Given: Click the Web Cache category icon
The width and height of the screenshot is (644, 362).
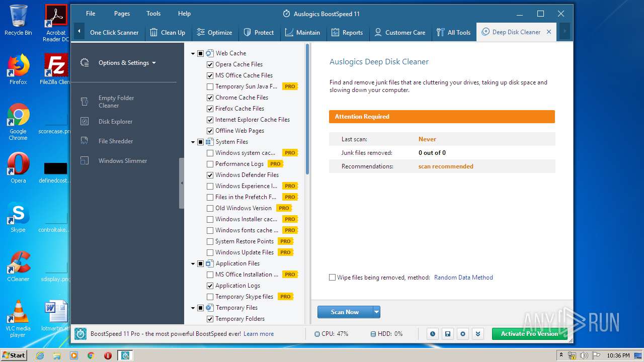Looking at the screenshot, I should click(x=209, y=53).
